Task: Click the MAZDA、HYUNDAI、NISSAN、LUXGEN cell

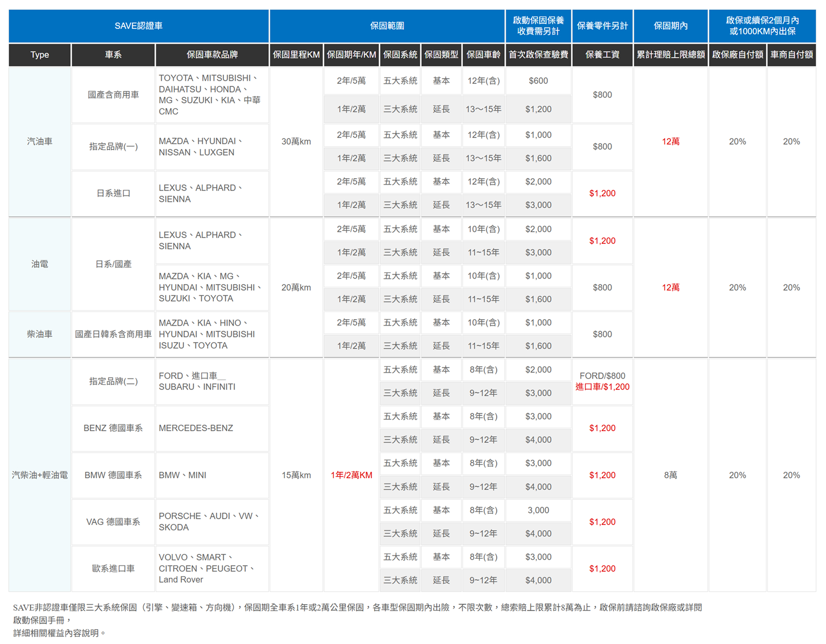Action: coord(212,147)
